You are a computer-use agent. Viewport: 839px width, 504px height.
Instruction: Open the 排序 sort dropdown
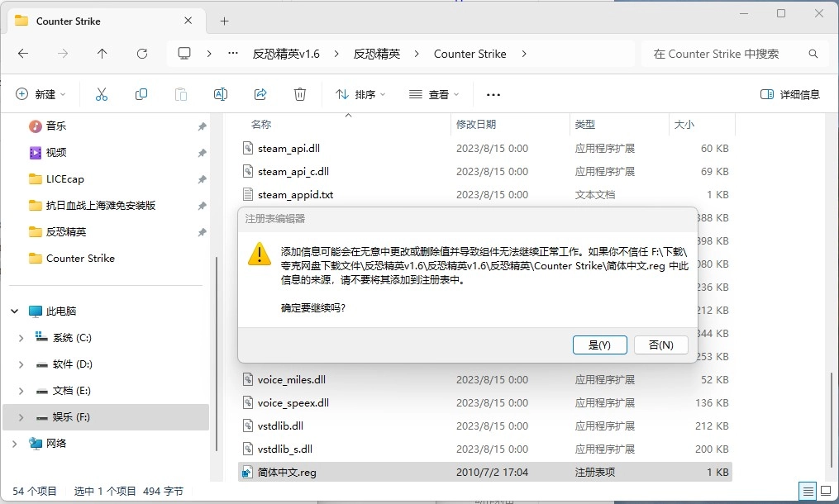[360, 94]
